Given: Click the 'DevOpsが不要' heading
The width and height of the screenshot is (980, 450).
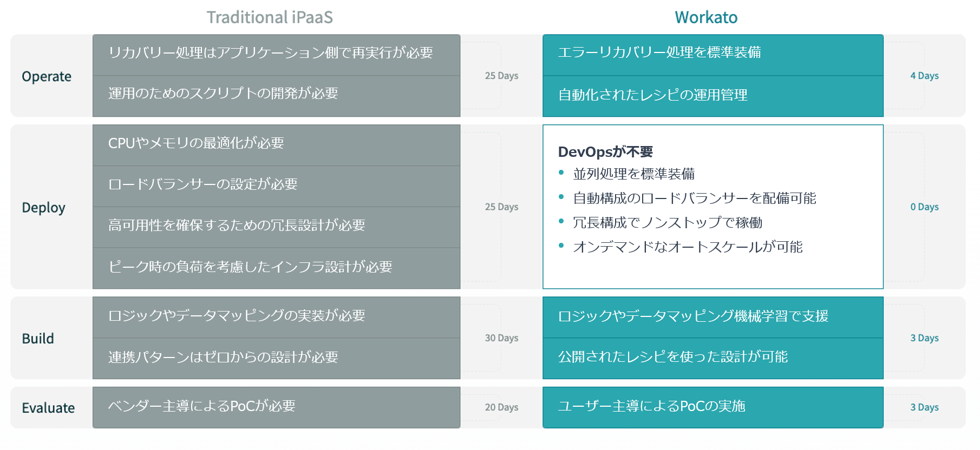Looking at the screenshot, I should (605, 152).
